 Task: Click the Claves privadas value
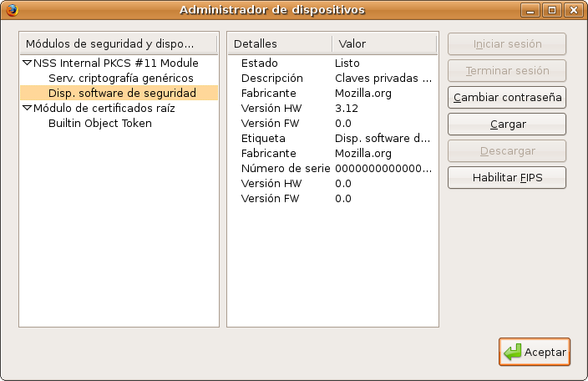[383, 78]
